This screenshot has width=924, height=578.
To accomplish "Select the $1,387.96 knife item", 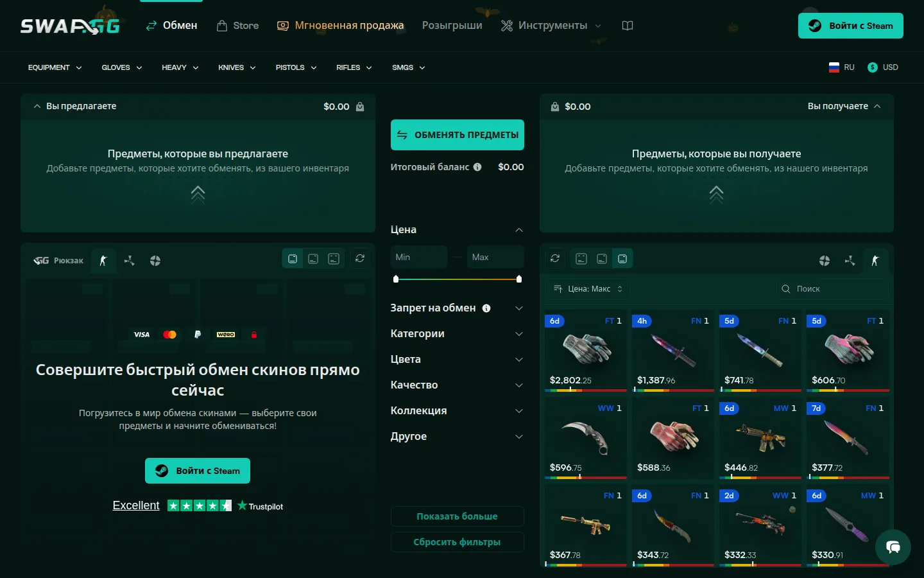I will [x=673, y=351].
